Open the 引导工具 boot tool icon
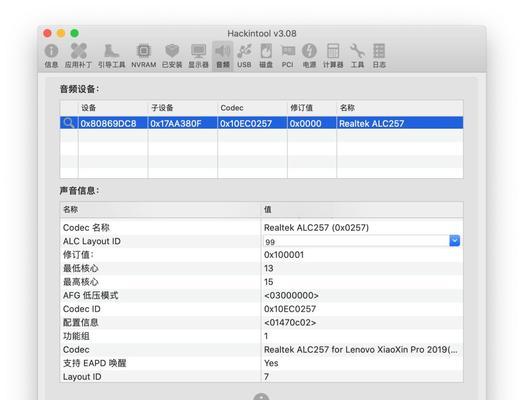This screenshot has height=400, width=524. tap(112, 55)
